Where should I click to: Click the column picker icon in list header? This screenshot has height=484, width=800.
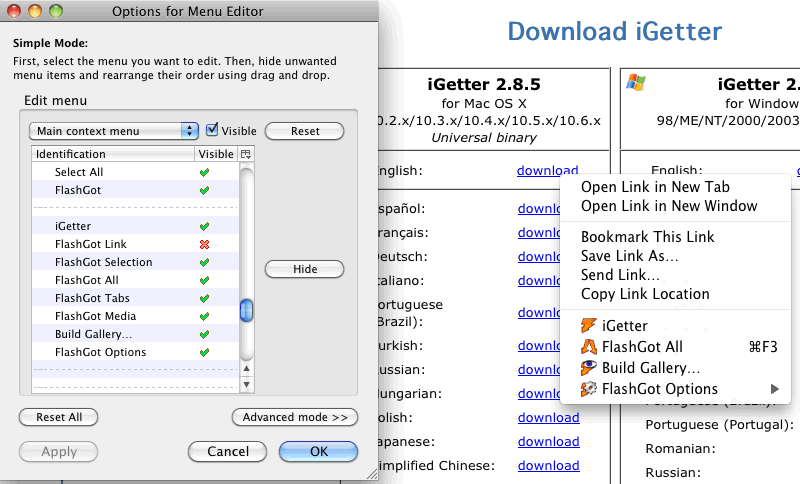tap(246, 154)
